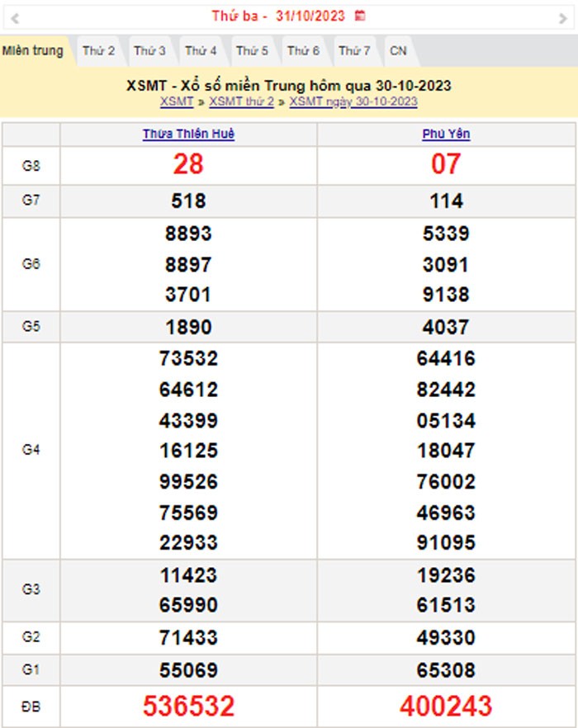The image size is (578, 728).
Task: Click the XSMT ngày 30-10-2023 link
Action: tap(353, 102)
